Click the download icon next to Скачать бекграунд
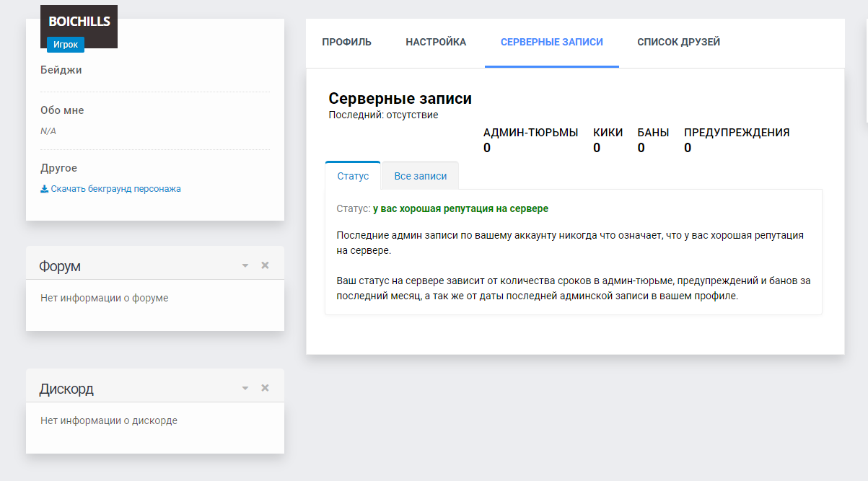This screenshot has height=481, width=868. tap(44, 189)
